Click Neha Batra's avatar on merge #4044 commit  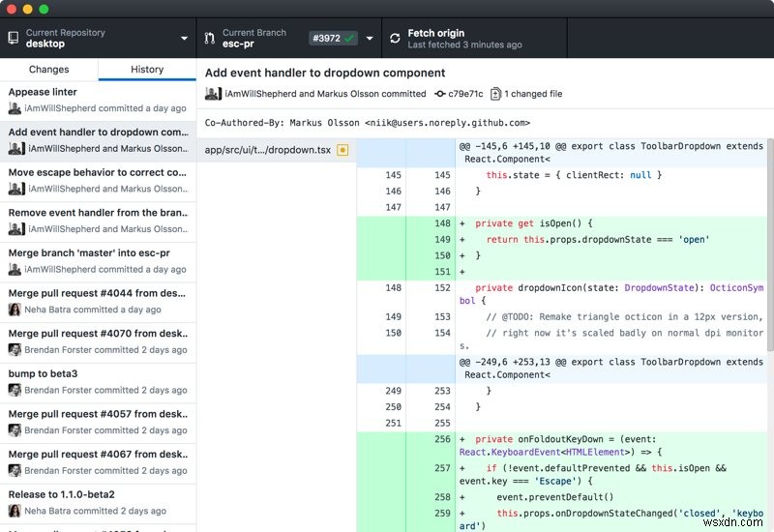pyautogui.click(x=15, y=310)
